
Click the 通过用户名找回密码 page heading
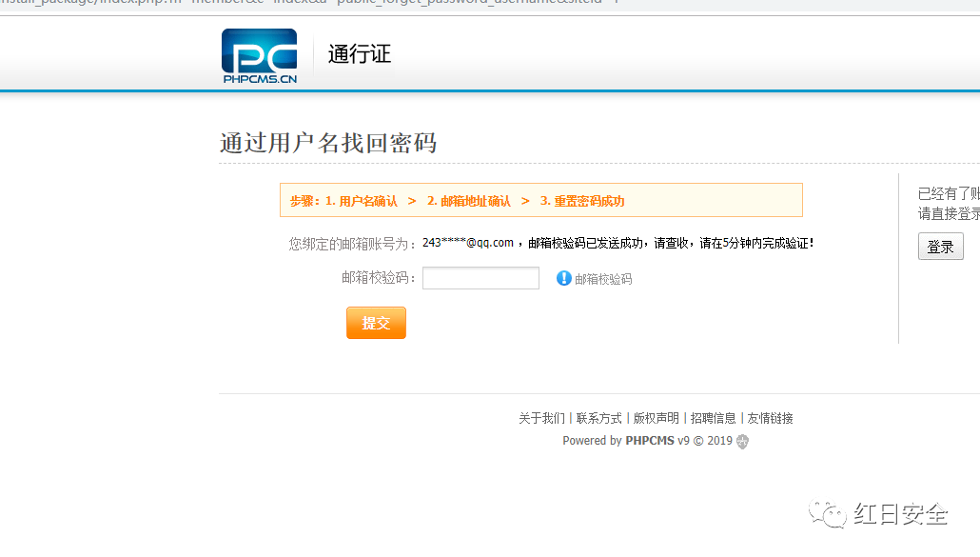(328, 143)
